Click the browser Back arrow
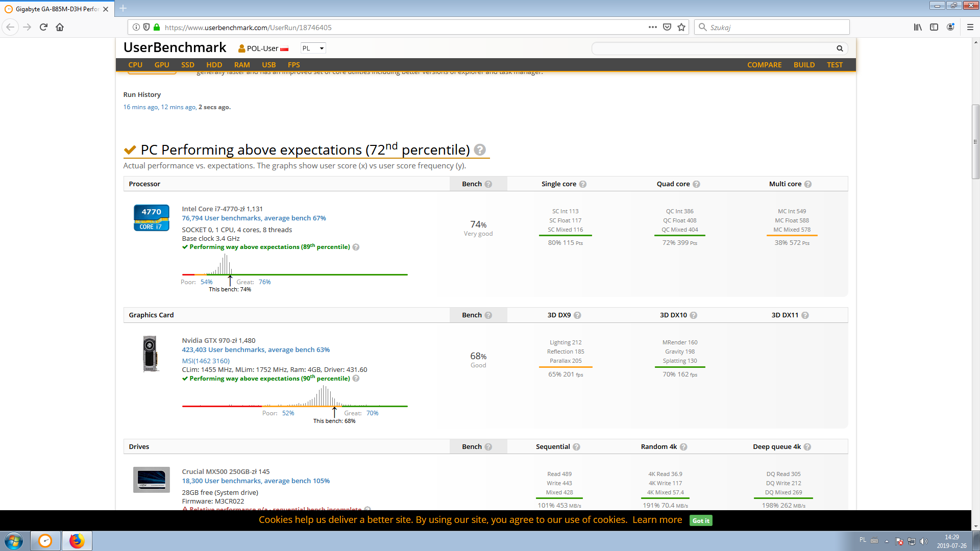The image size is (980, 551). point(10,27)
